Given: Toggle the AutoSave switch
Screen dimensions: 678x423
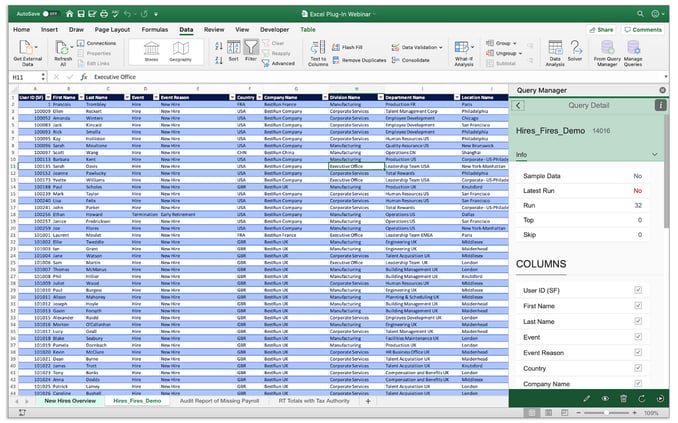Looking at the screenshot, I should (50, 14).
